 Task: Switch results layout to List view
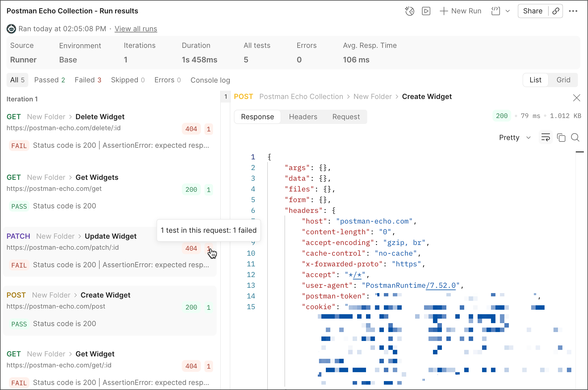point(535,80)
